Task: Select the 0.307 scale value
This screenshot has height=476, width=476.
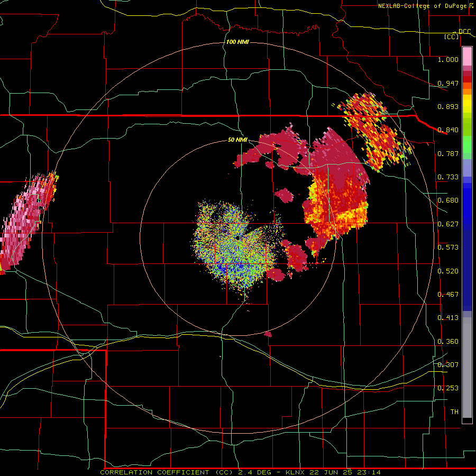Action: pos(448,364)
